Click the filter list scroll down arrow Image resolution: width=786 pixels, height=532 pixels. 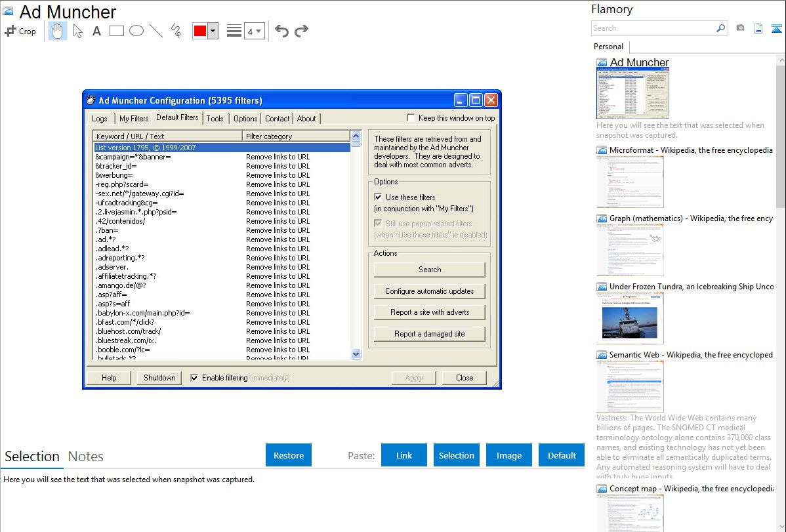pyautogui.click(x=356, y=354)
